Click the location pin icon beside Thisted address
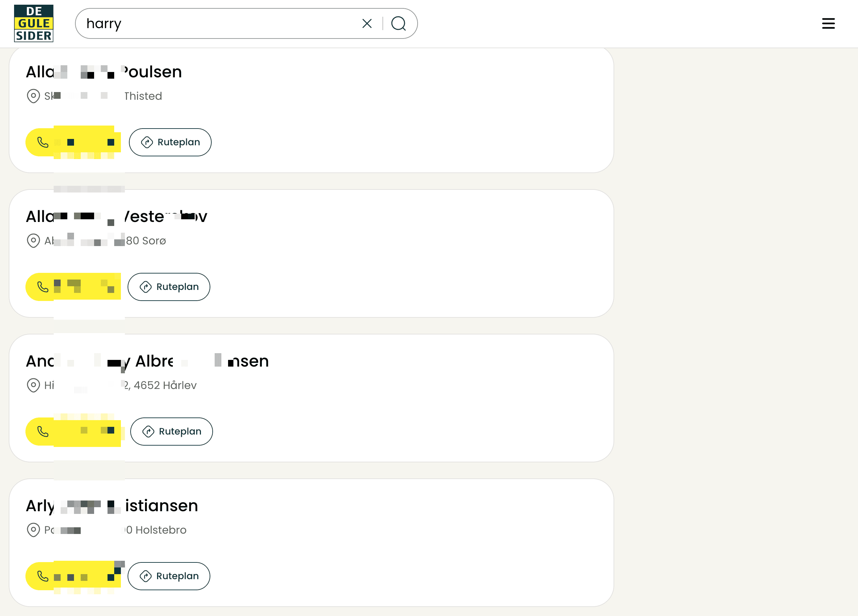858x616 pixels. pos(33,96)
